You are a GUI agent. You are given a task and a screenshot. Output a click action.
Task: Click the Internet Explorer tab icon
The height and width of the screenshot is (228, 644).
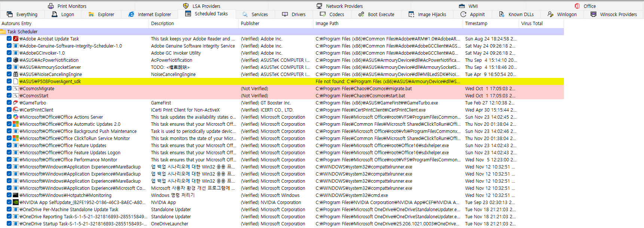131,14
